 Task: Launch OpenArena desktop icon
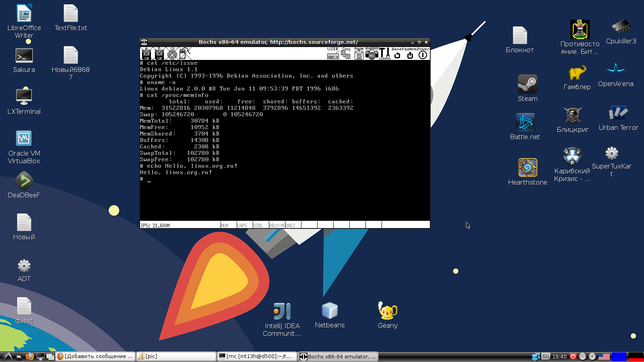(616, 75)
